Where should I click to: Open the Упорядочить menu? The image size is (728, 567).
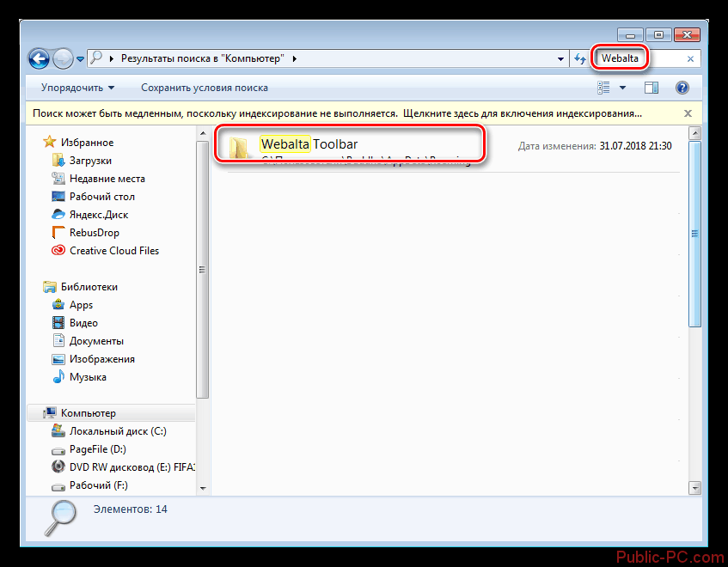(x=77, y=88)
